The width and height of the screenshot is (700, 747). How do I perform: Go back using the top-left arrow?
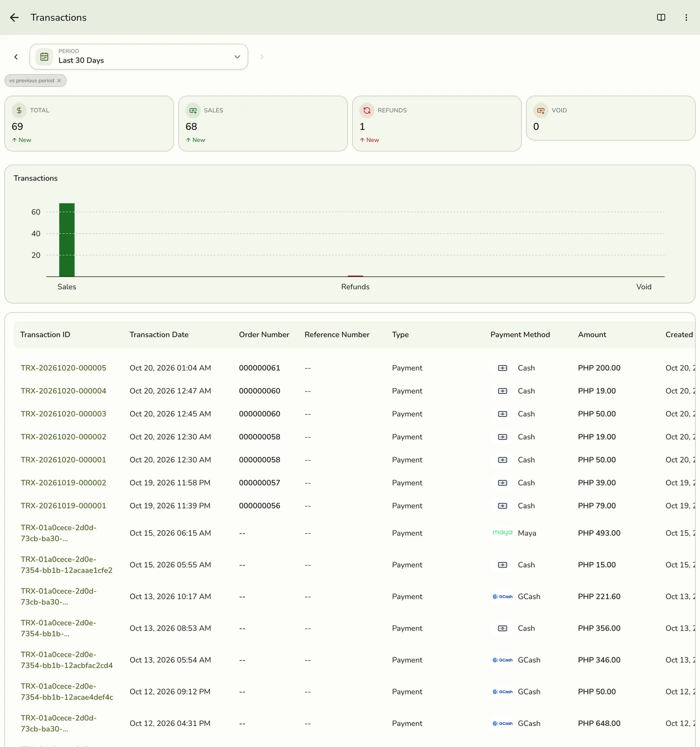(14, 17)
